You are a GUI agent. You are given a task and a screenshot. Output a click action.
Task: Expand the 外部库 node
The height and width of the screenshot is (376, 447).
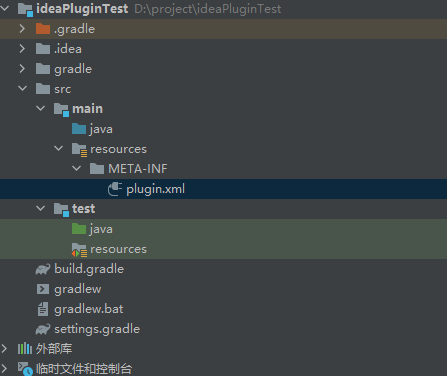4,349
